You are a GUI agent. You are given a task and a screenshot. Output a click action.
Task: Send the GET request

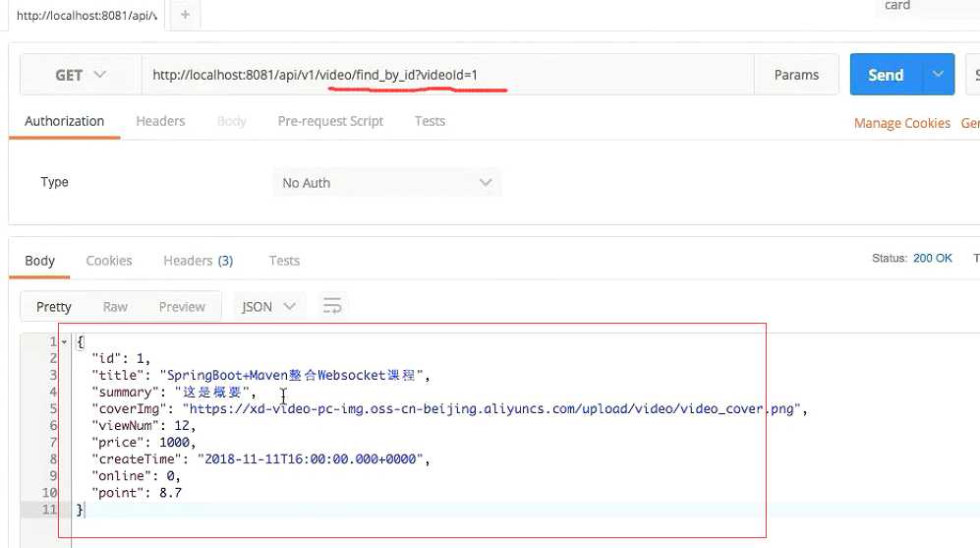(886, 75)
